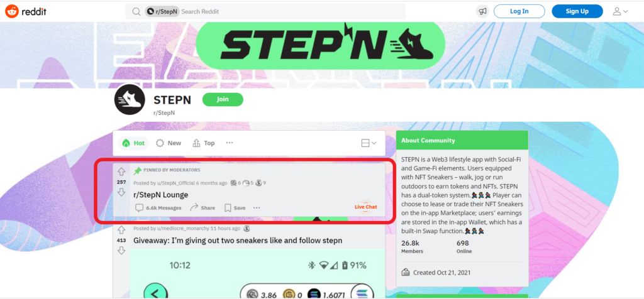The image size is (644, 299).
Task: Save the r/StepN Lounge post
Action: point(235,208)
